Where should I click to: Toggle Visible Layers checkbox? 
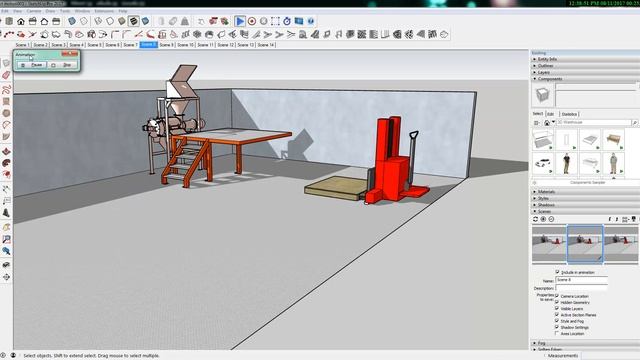(x=557, y=308)
